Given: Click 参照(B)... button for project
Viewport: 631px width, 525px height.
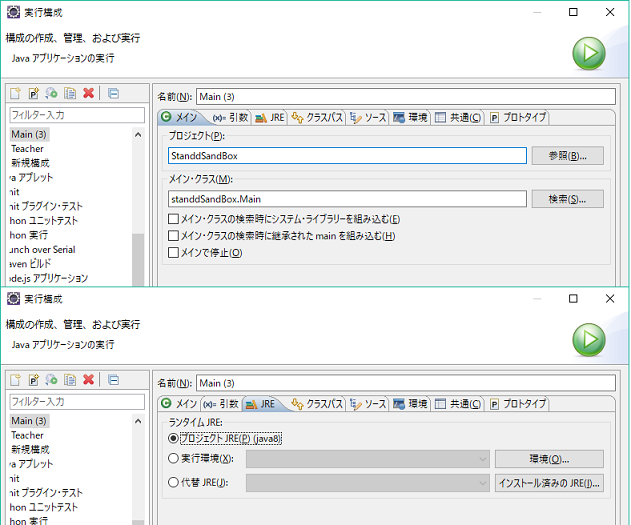Looking at the screenshot, I should point(567,156).
